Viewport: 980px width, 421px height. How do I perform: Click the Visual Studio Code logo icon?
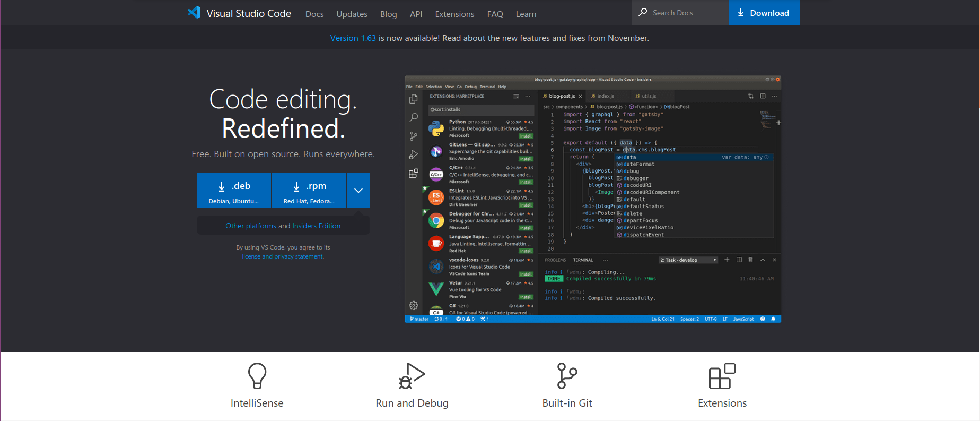194,13
